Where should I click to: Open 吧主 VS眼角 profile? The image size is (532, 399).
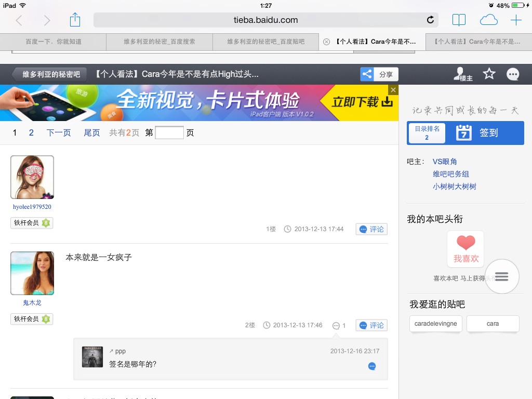(445, 162)
